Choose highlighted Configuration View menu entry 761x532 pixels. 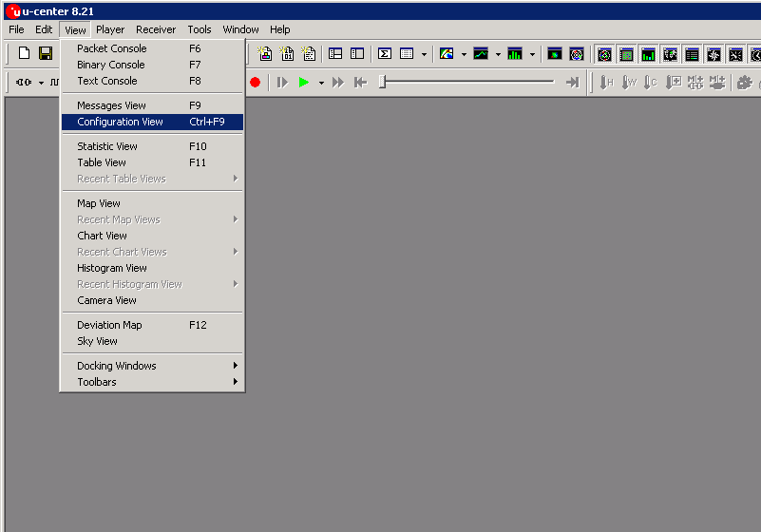(x=152, y=122)
